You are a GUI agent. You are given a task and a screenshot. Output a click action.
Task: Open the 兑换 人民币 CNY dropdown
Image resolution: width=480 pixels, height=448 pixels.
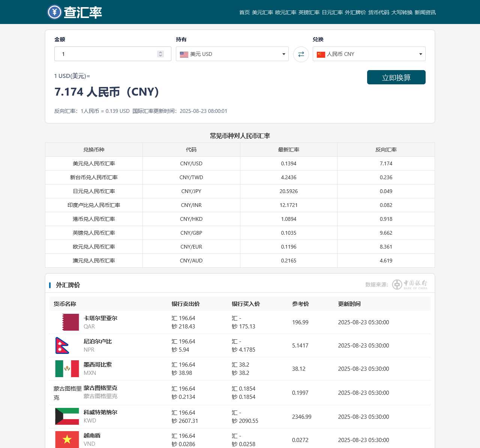point(369,54)
